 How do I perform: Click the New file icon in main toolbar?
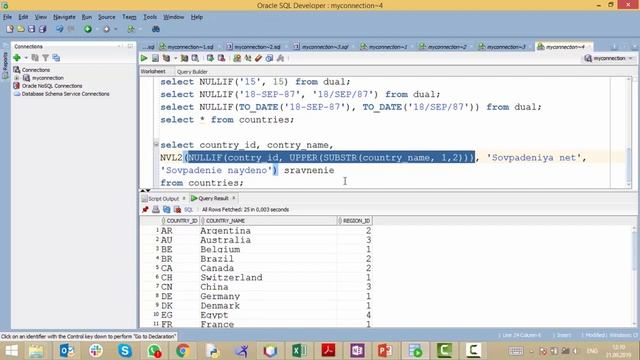coord(10,29)
